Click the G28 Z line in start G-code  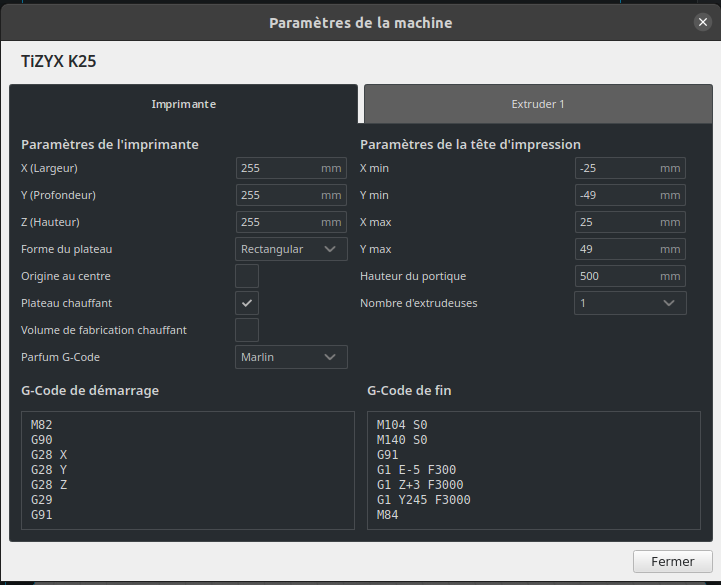click(49, 485)
